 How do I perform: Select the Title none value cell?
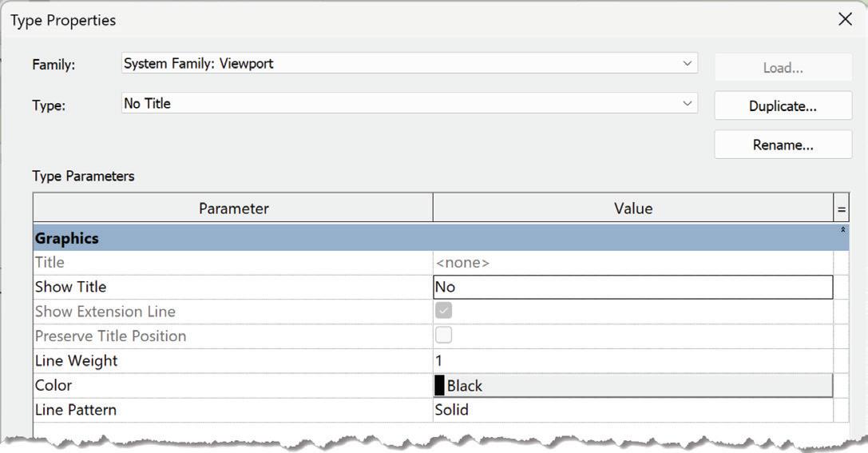[x=632, y=262]
